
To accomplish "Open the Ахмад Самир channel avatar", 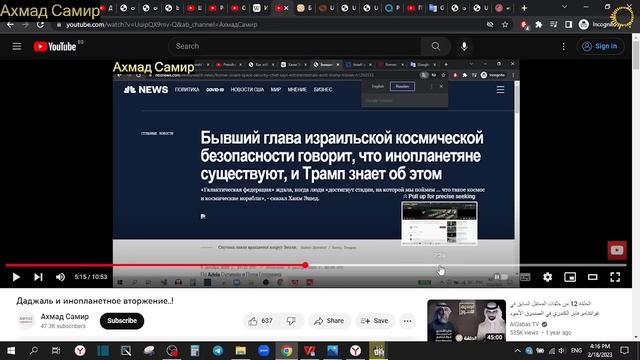I will point(26,320).
